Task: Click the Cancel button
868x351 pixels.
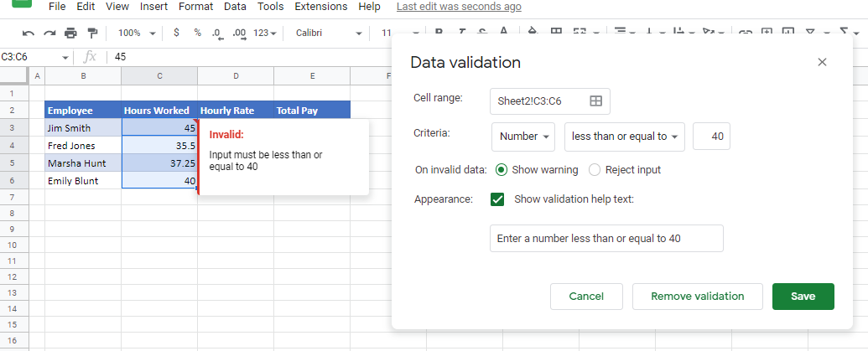Action: coord(586,297)
